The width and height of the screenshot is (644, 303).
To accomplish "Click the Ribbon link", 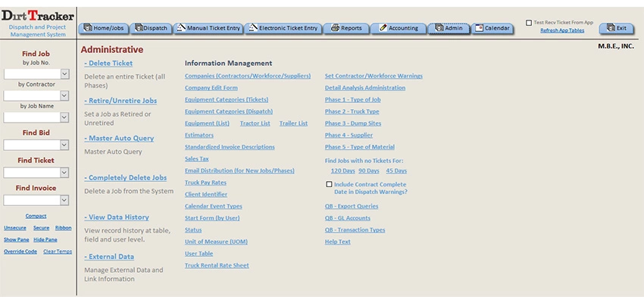I will pos(63,228).
